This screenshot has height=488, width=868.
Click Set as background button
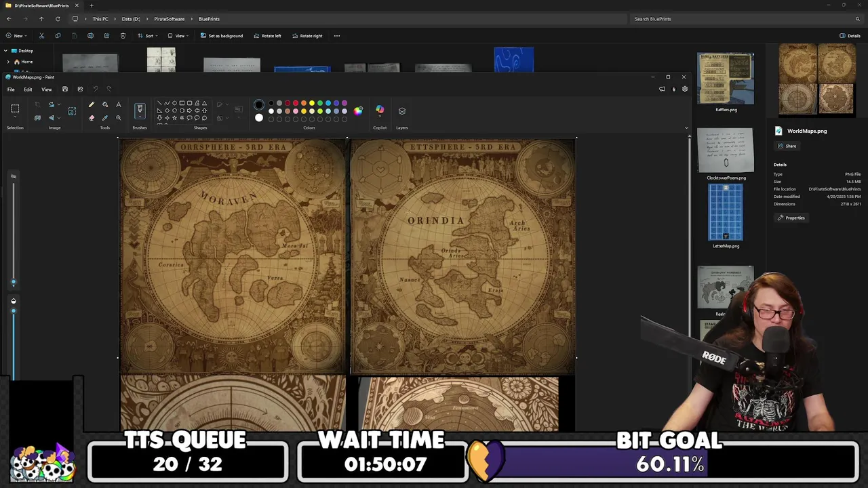221,35
